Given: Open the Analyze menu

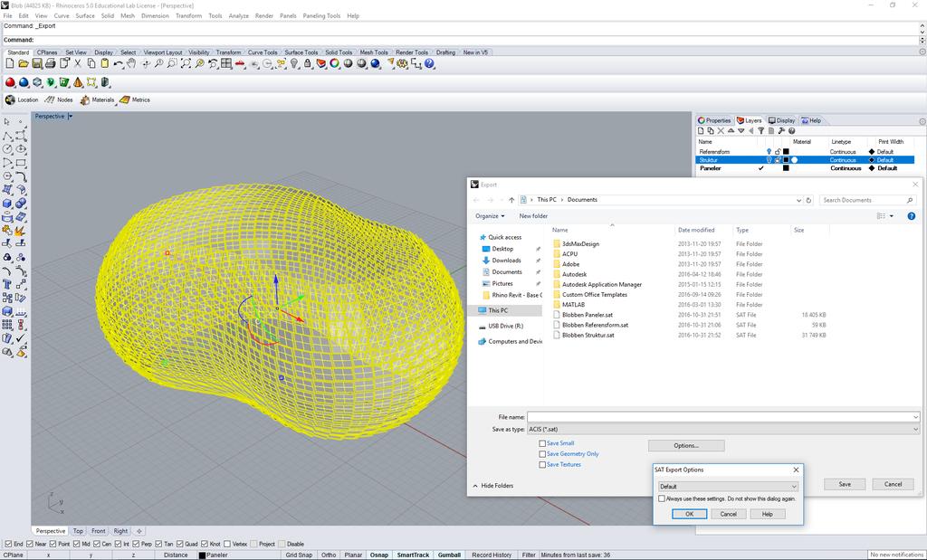Looking at the screenshot, I should click(x=238, y=16).
